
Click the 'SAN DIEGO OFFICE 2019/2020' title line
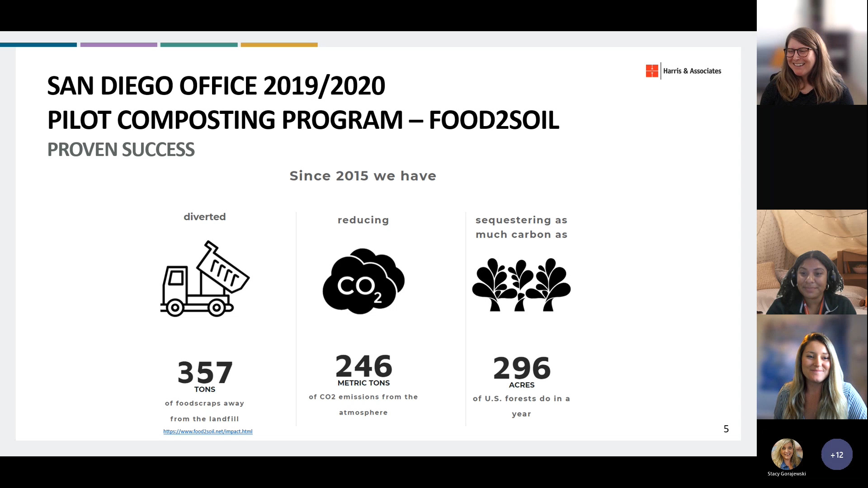[x=216, y=86]
